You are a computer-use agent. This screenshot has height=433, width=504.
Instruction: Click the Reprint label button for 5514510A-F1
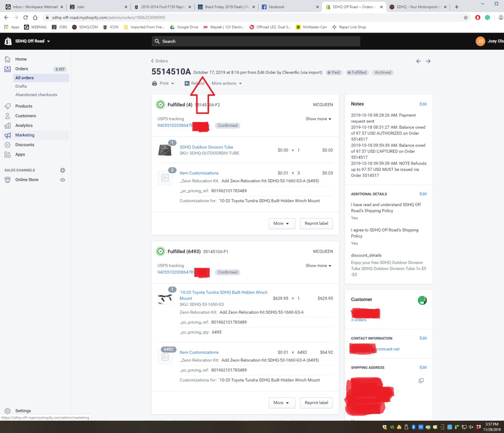click(x=316, y=403)
